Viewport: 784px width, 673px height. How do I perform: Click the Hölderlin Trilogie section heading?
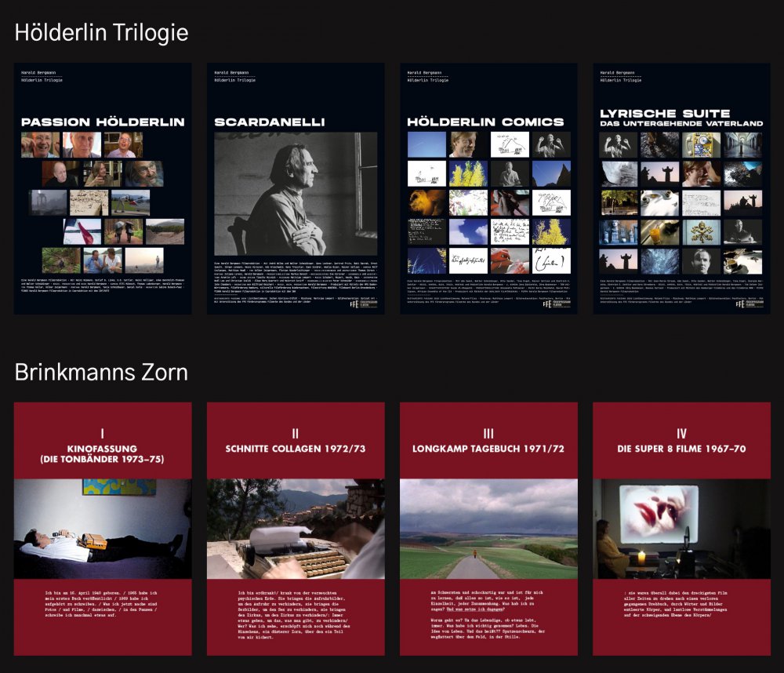click(x=102, y=32)
